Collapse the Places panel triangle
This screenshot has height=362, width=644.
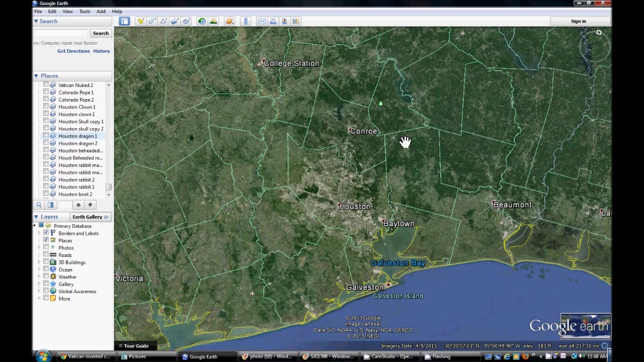click(36, 76)
